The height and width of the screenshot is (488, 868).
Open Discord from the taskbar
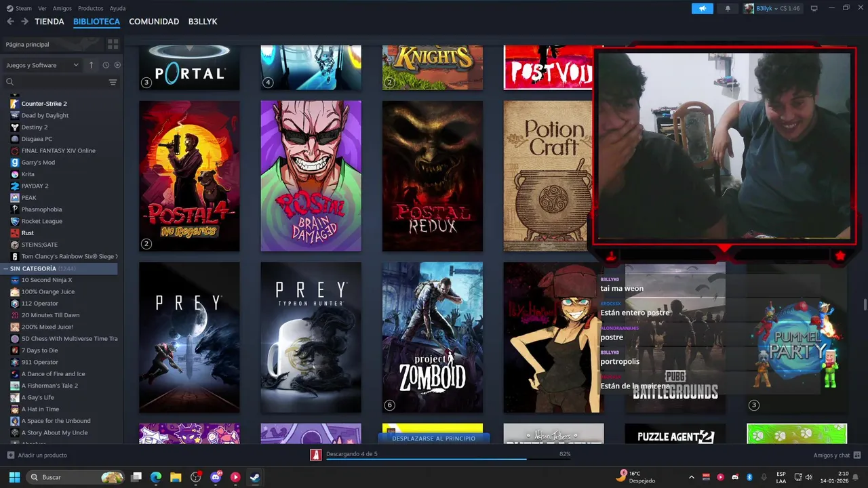coord(216,477)
